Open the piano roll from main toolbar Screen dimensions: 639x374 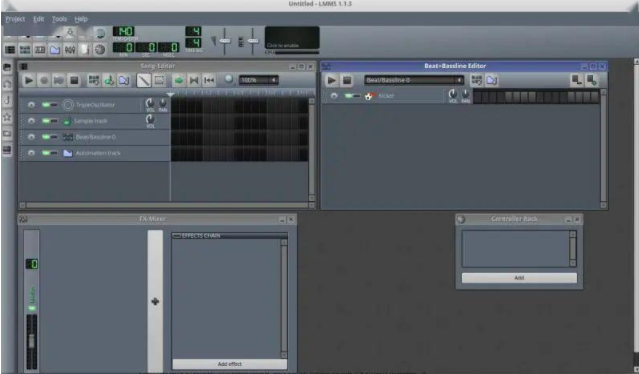point(40,50)
